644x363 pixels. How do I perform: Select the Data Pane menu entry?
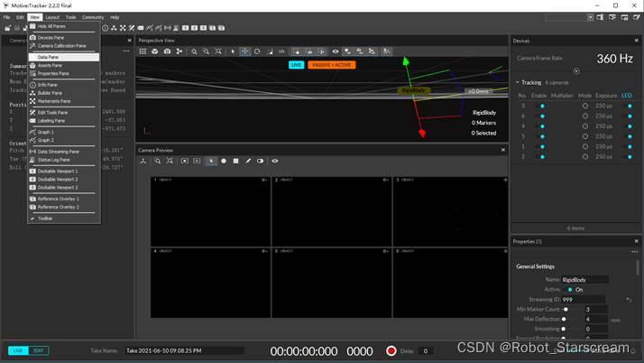pos(64,57)
